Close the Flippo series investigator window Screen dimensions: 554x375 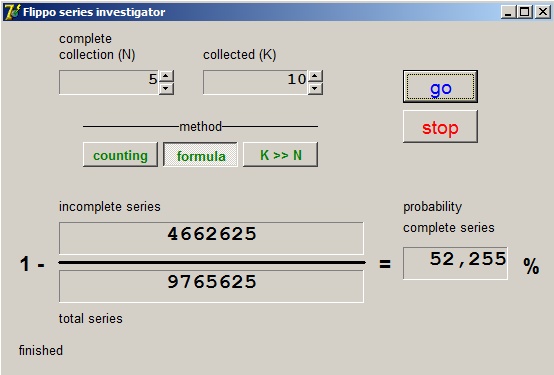[x=542, y=12]
